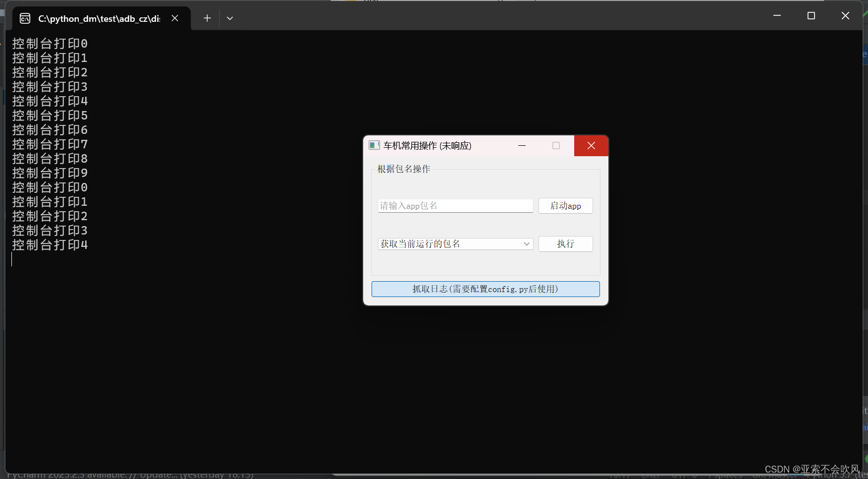Minimize the 车机常用操作 dialog

point(522,146)
